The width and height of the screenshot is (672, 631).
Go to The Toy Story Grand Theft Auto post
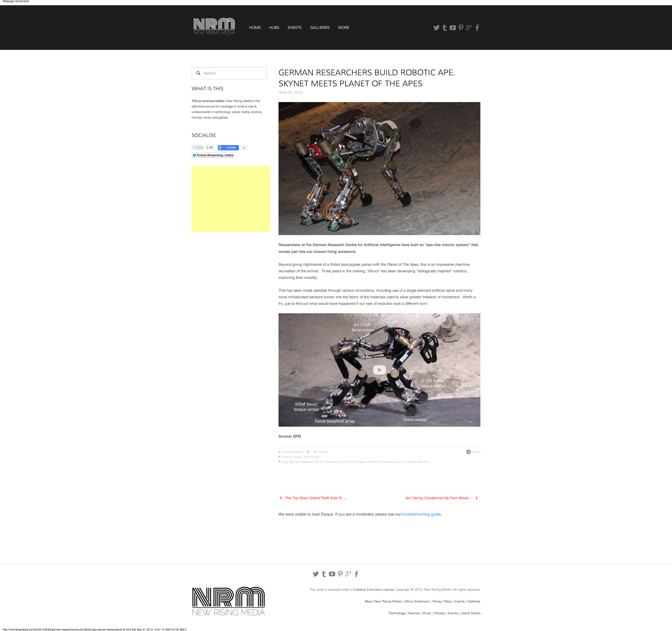[315, 498]
